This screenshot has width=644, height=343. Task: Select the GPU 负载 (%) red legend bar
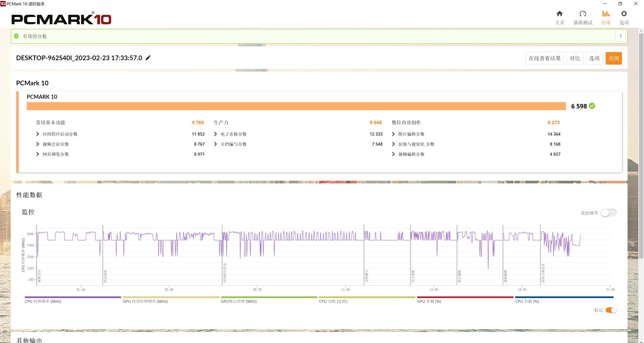tap(465, 297)
